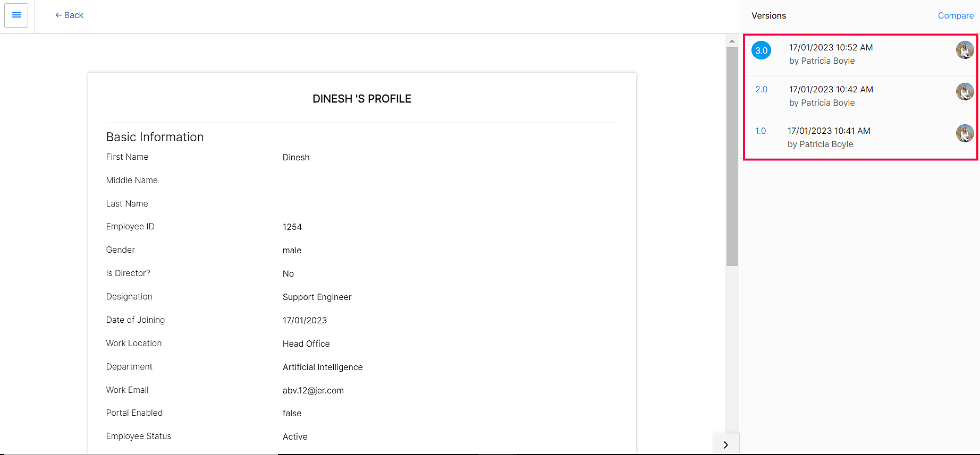The height and width of the screenshot is (455, 980).
Task: Collapse the Versions panel with chevron arrow
Action: point(725,445)
